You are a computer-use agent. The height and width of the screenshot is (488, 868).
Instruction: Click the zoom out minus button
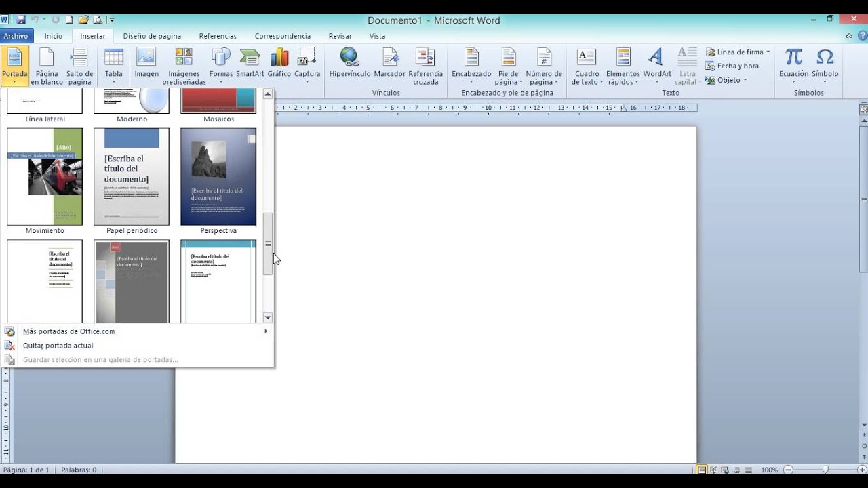(787, 470)
